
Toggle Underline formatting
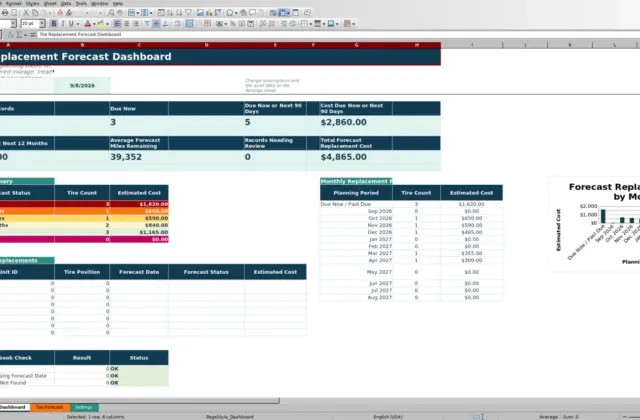pos(71,24)
